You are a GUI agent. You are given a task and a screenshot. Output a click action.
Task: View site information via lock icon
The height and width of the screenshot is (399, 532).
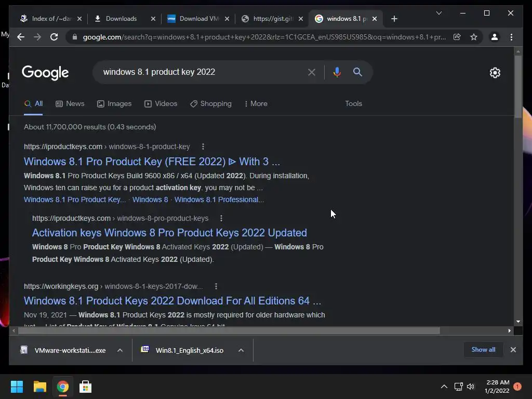[75, 37]
